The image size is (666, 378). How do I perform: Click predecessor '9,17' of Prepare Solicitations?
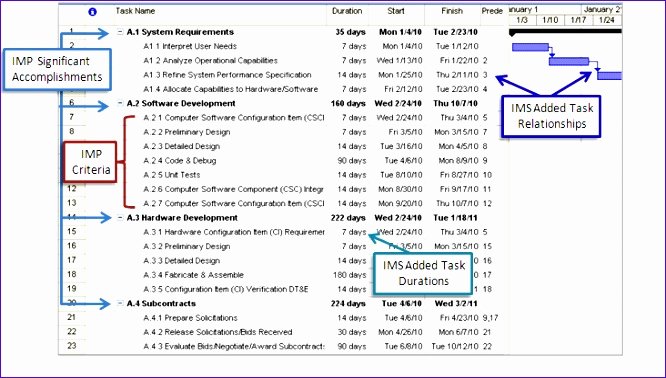point(491,318)
